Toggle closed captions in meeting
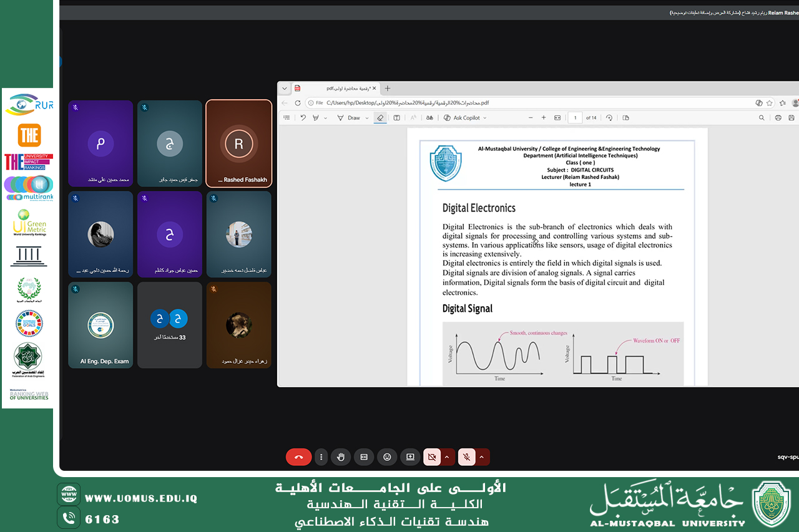The height and width of the screenshot is (532, 799). pyautogui.click(x=364, y=457)
